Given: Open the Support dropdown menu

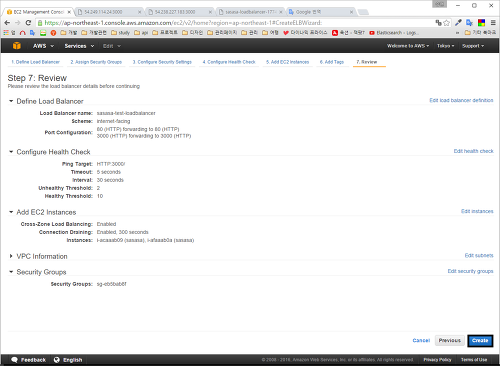Looking at the screenshot, I should (x=473, y=46).
